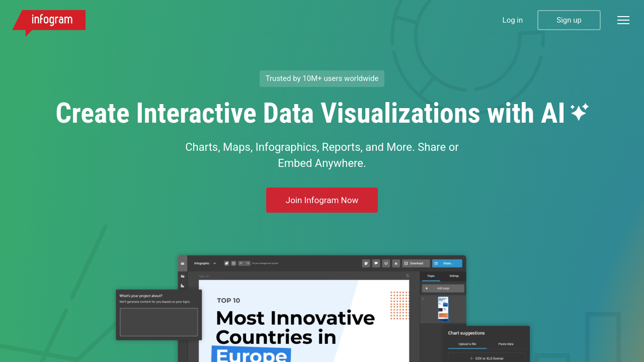The width and height of the screenshot is (644, 362).
Task: Click the comment bubble icon in the editor preview
Action: (x=376, y=263)
